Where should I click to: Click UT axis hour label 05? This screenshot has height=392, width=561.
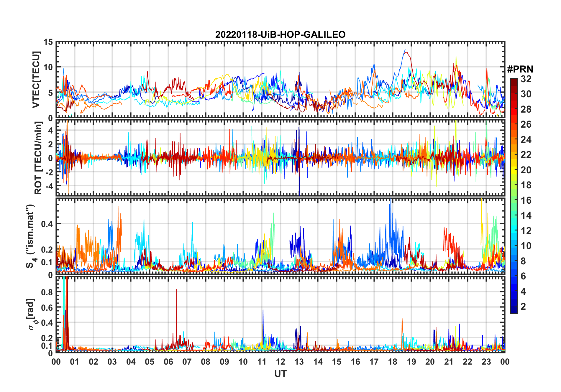[x=150, y=362]
